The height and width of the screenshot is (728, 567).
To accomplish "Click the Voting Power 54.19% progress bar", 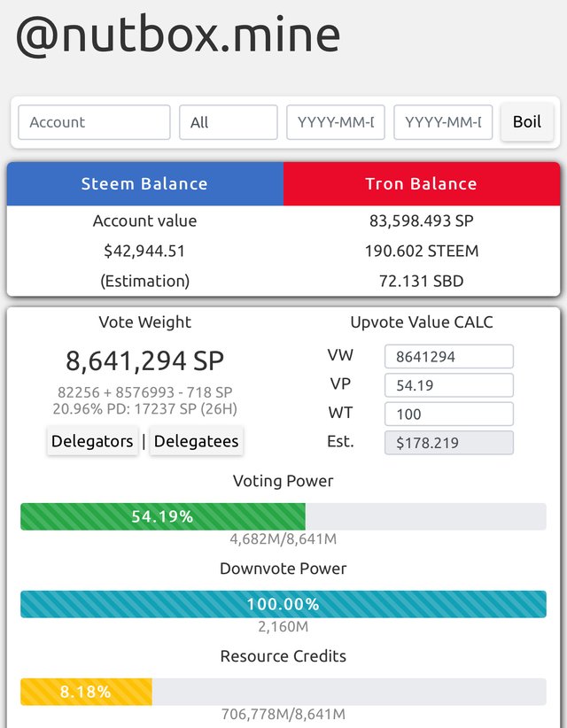I will coord(283,516).
